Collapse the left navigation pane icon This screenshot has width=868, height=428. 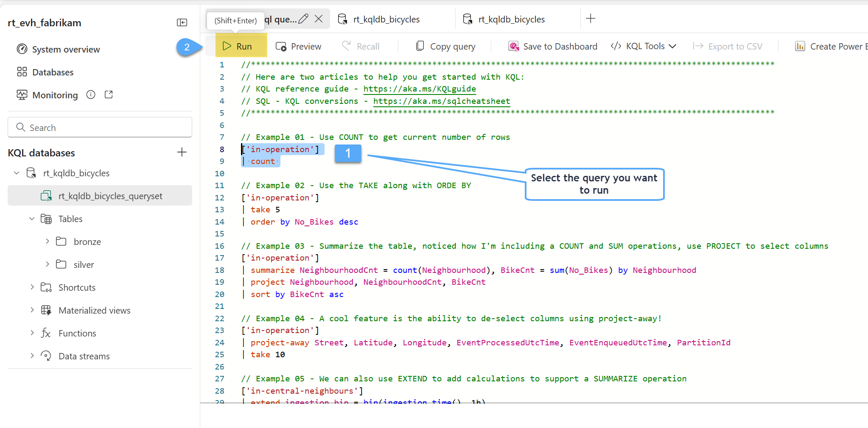182,22
